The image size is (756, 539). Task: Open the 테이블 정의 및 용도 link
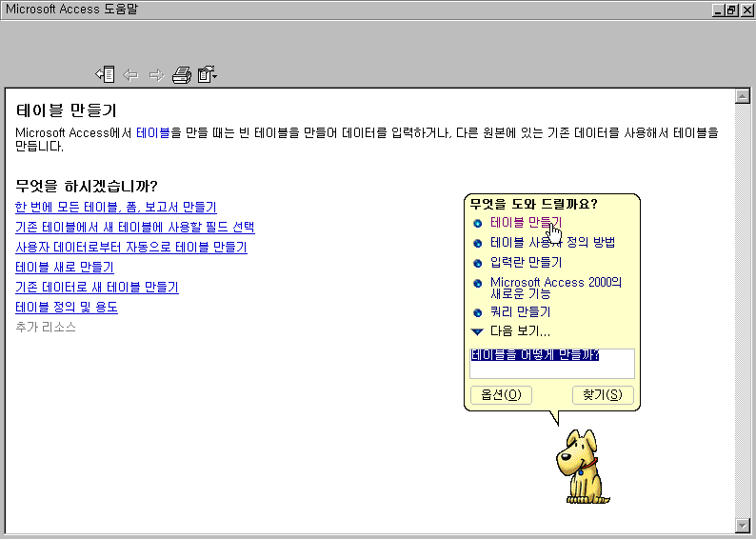67,307
